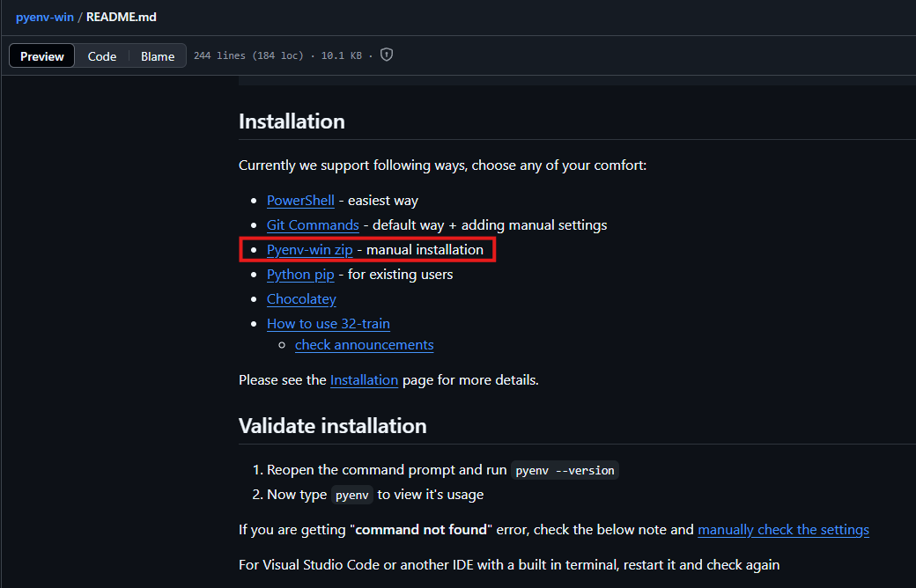This screenshot has height=588, width=916.
Task: Open How to use 32-train link
Action: pyautogui.click(x=328, y=324)
